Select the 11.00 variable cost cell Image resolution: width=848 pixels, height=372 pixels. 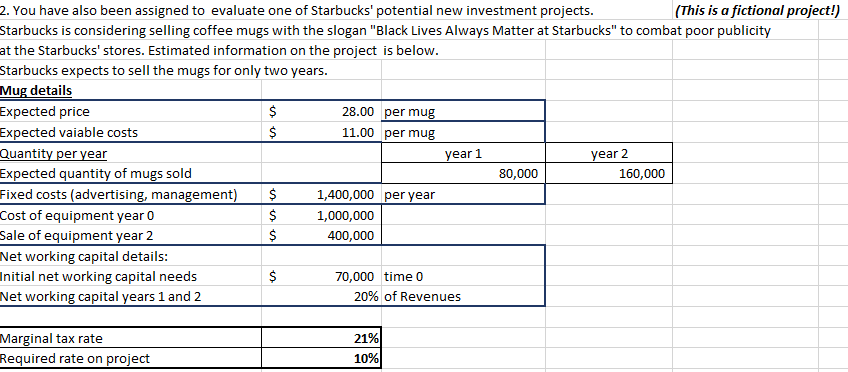click(322, 132)
